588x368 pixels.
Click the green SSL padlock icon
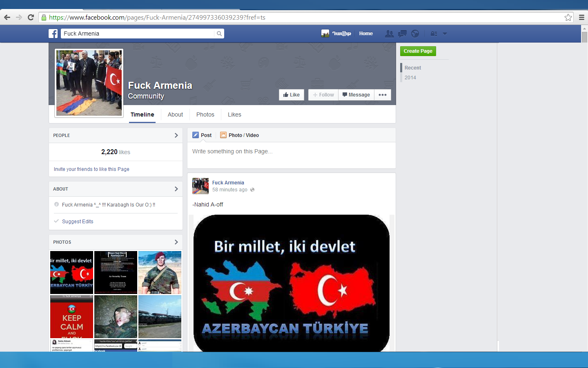pos(44,17)
